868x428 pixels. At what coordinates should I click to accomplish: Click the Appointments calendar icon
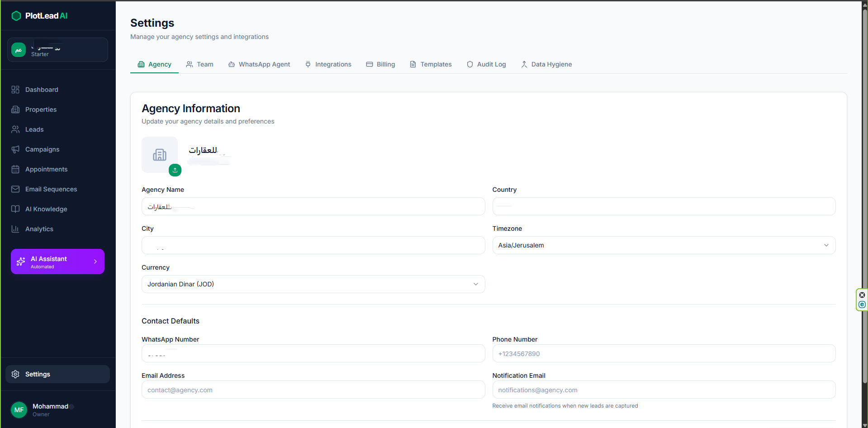tap(15, 169)
